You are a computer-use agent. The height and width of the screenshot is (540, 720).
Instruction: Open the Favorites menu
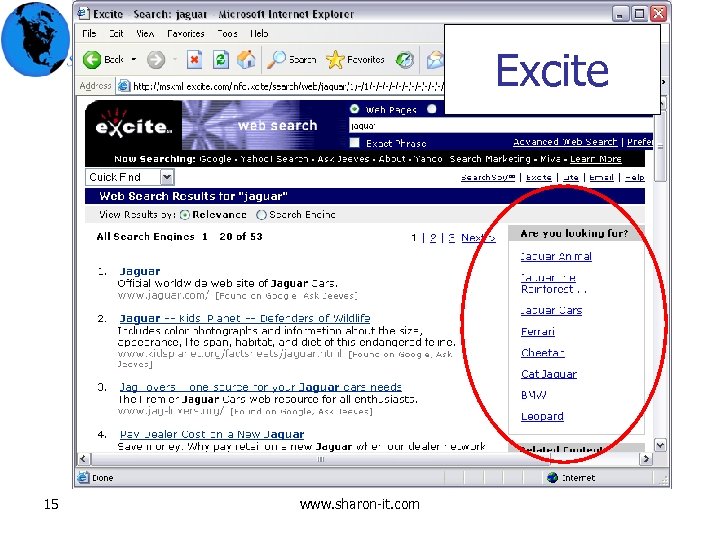(186, 34)
